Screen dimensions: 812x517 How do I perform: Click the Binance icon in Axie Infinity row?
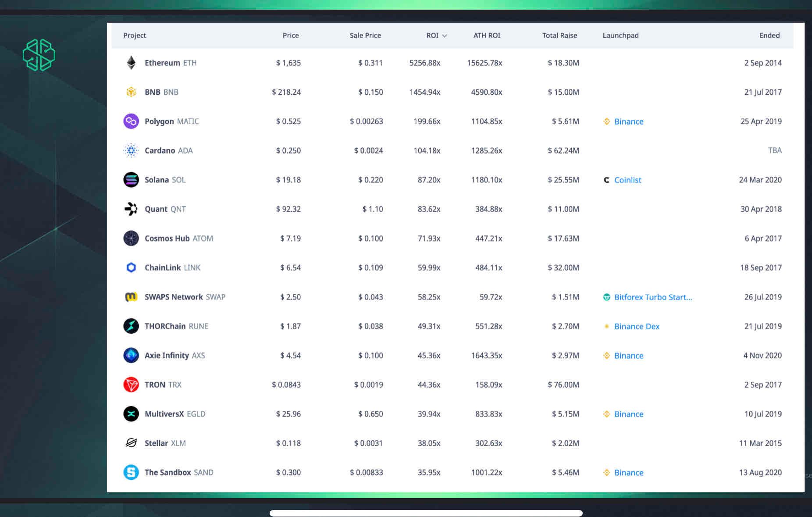pos(607,356)
